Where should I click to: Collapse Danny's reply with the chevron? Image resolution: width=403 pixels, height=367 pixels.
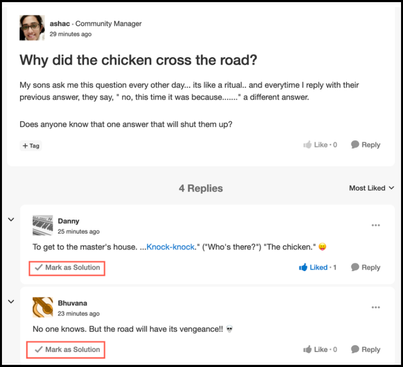point(11,220)
